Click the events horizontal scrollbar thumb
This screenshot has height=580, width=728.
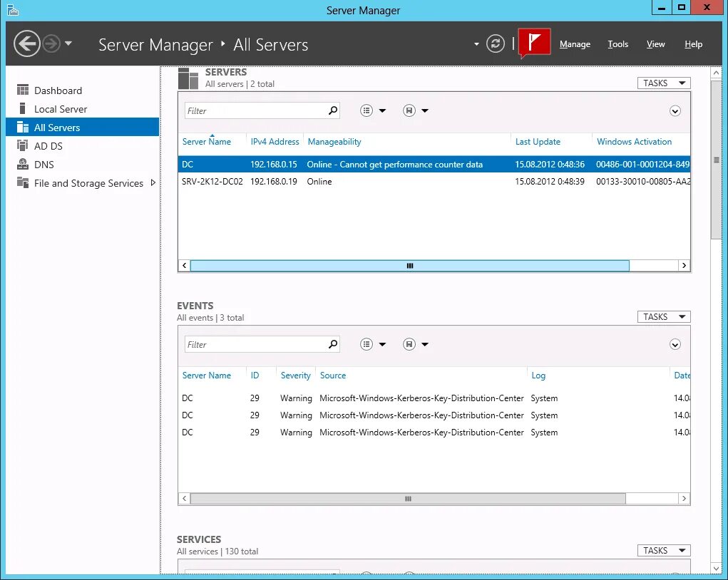[x=408, y=499]
